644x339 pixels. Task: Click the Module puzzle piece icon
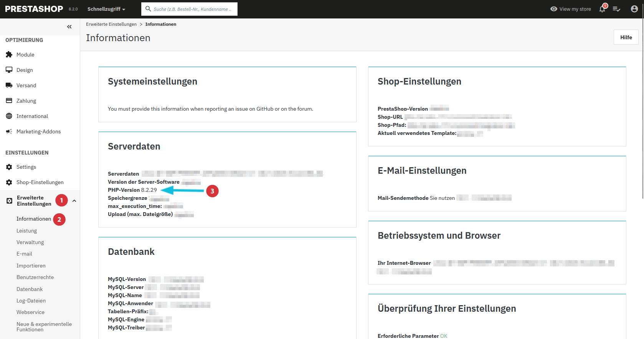(9, 55)
